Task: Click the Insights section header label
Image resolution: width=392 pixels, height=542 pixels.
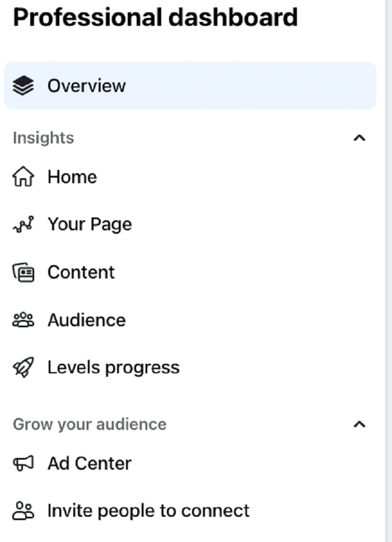Action: [x=43, y=138]
